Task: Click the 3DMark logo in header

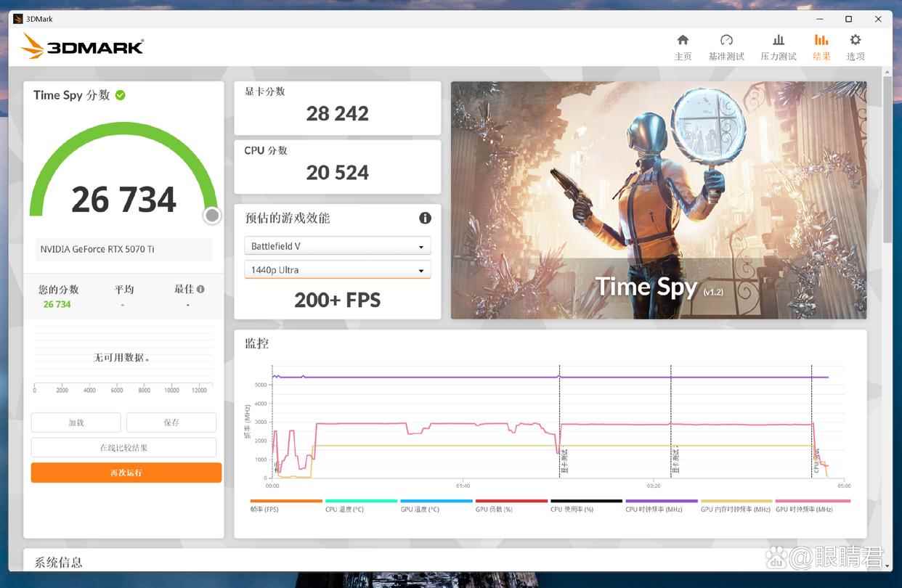Action: pos(82,46)
